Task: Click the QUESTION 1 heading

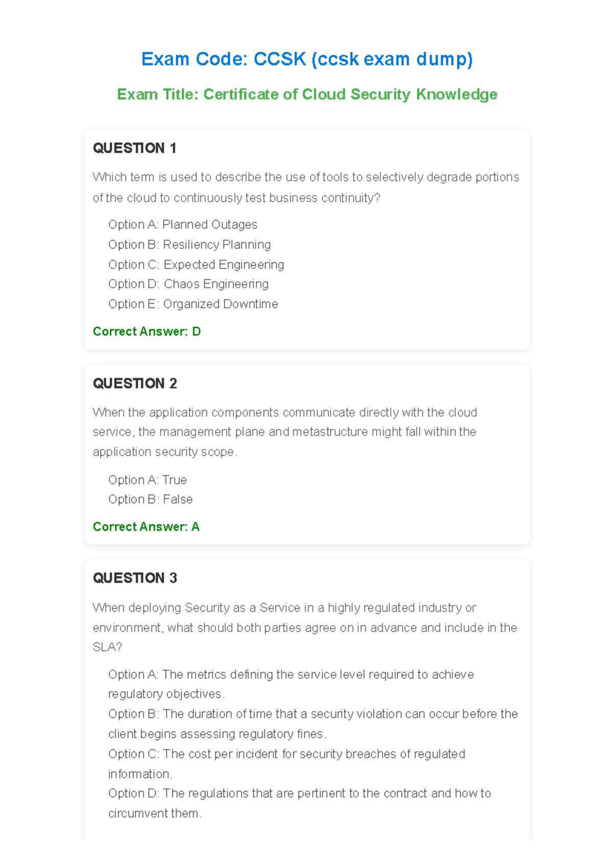Action: 134,148
